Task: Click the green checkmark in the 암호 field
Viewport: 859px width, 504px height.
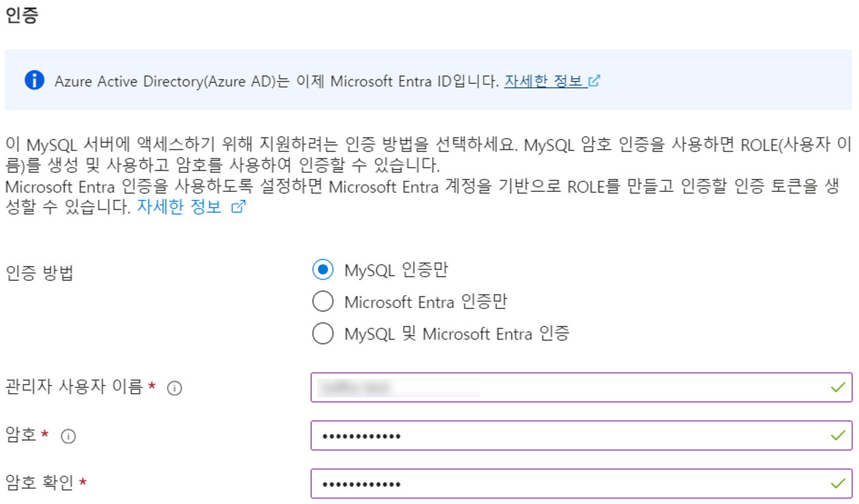Action: (x=838, y=435)
